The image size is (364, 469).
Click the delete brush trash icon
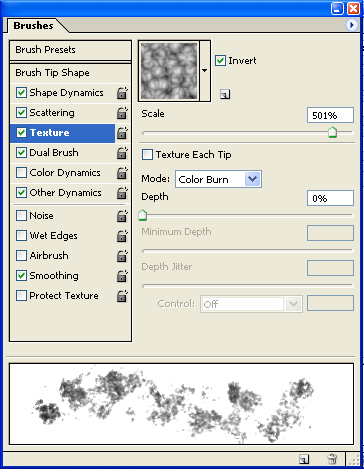click(332, 459)
